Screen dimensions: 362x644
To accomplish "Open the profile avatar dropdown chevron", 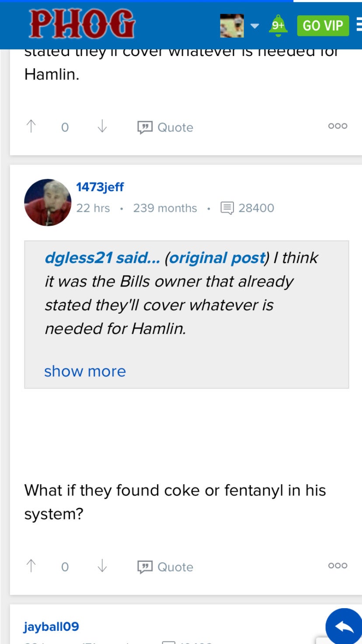I will (x=254, y=25).
